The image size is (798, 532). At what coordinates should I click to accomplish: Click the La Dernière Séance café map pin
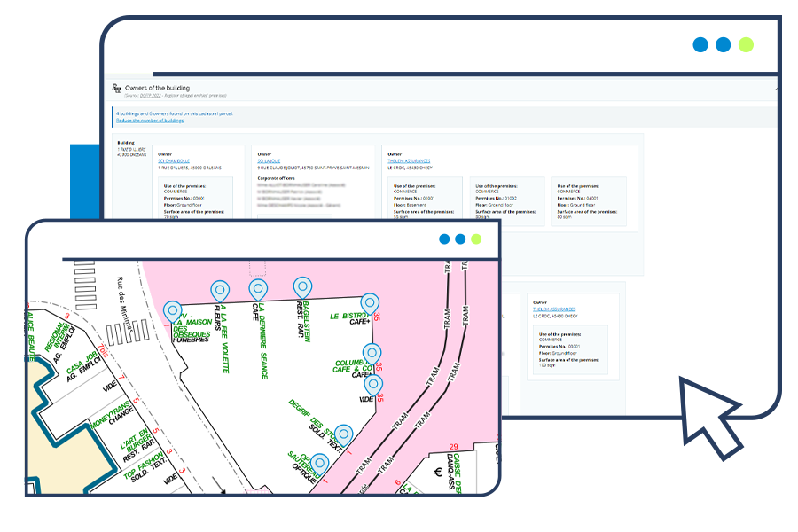(x=257, y=290)
